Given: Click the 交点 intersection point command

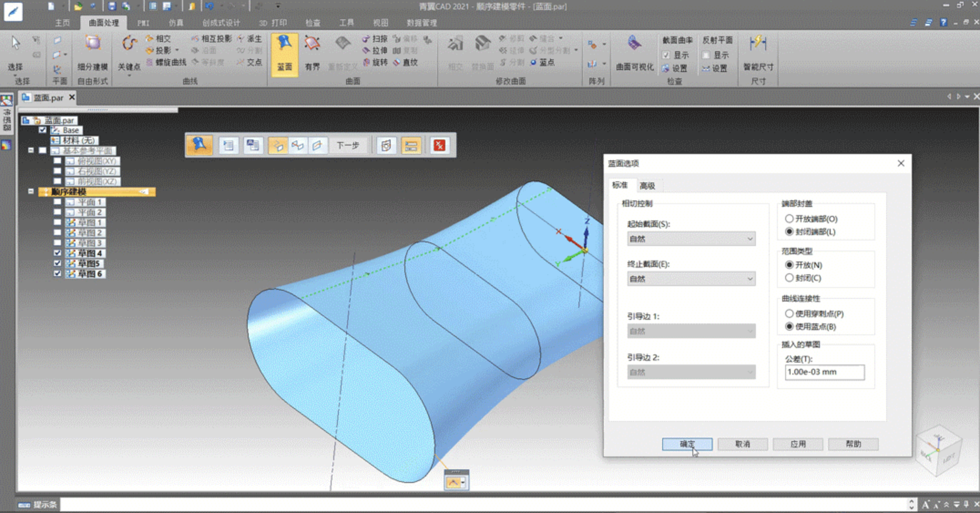Looking at the screenshot, I should pyautogui.click(x=250, y=62).
